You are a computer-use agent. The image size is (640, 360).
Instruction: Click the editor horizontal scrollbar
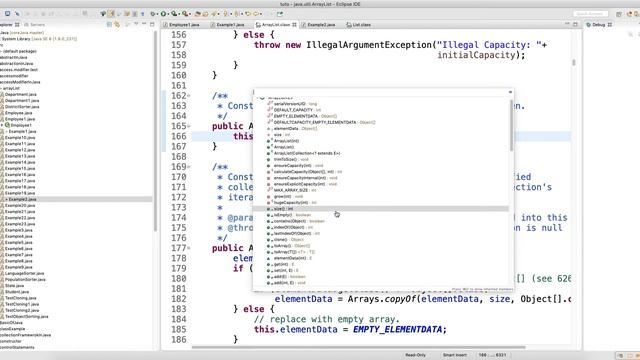click(x=358, y=347)
